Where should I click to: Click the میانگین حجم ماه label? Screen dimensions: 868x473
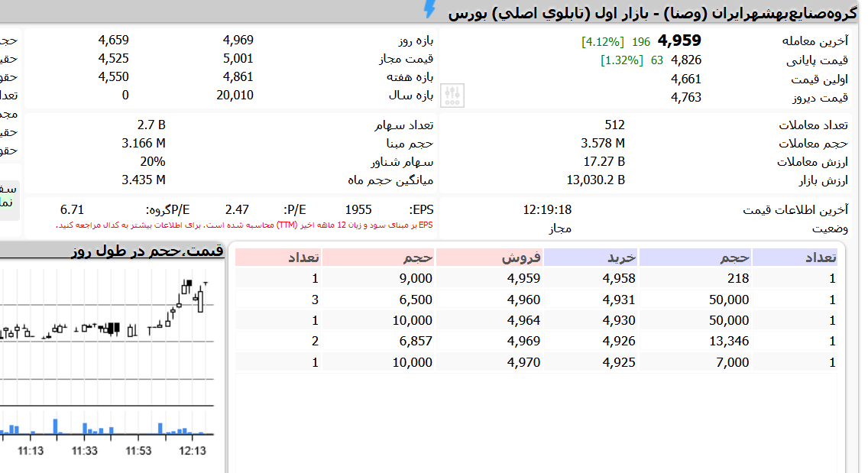tap(390, 180)
